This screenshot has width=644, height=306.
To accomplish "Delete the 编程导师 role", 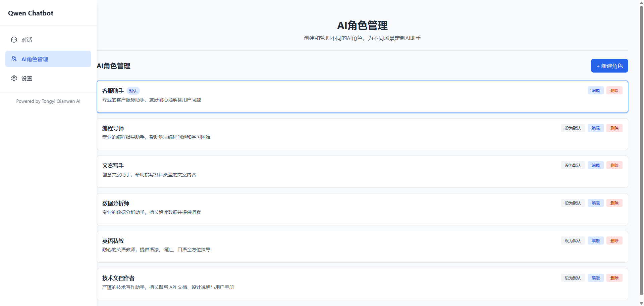I will (x=614, y=128).
